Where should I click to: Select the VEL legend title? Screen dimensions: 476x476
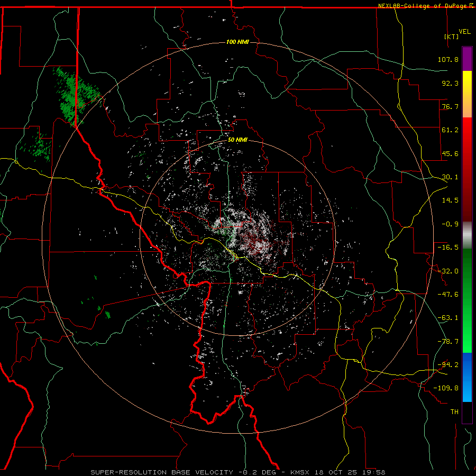464,32
